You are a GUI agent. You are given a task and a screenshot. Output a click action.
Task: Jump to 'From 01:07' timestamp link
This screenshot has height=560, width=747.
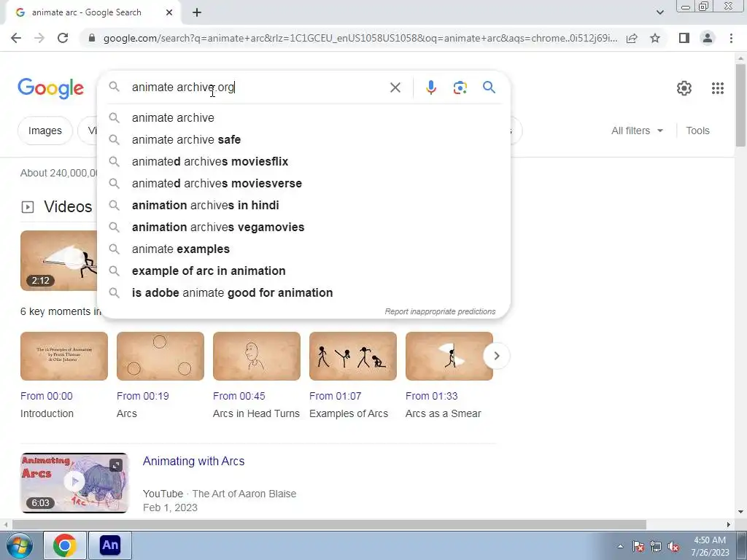(x=336, y=396)
